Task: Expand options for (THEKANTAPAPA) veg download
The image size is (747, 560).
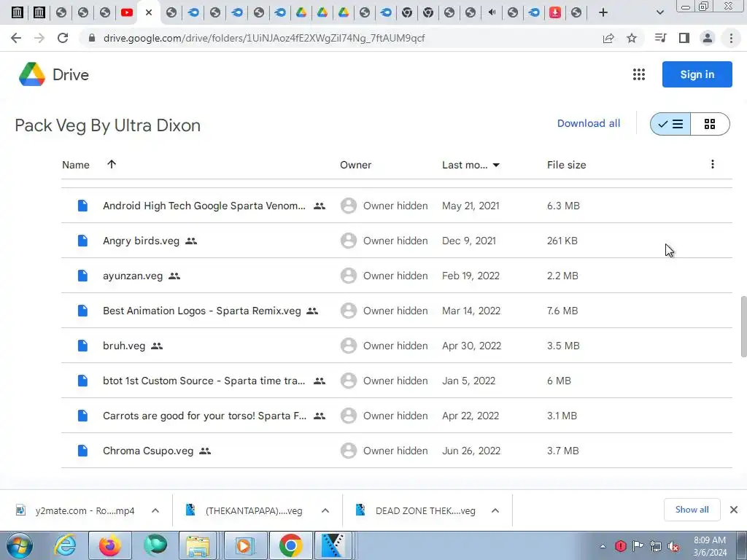Action: pos(325,510)
